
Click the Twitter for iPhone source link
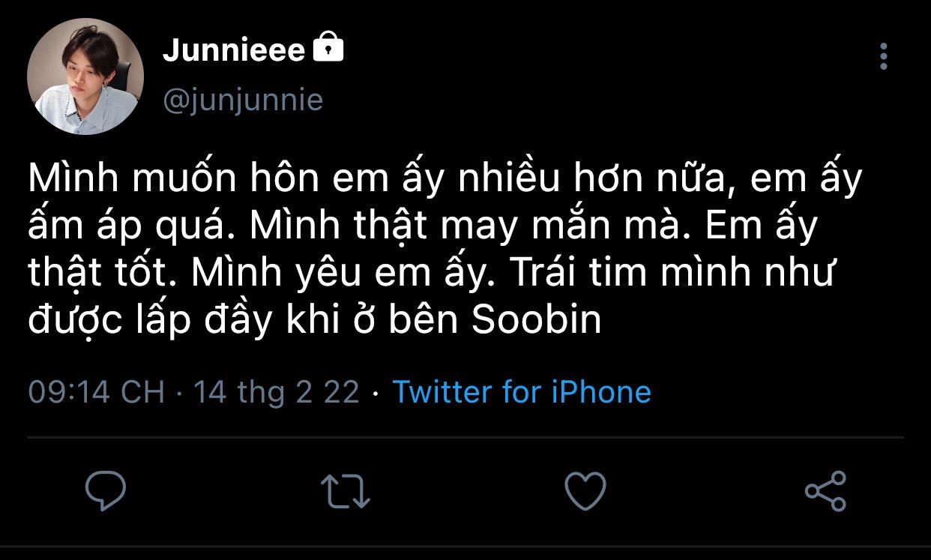click(x=522, y=392)
